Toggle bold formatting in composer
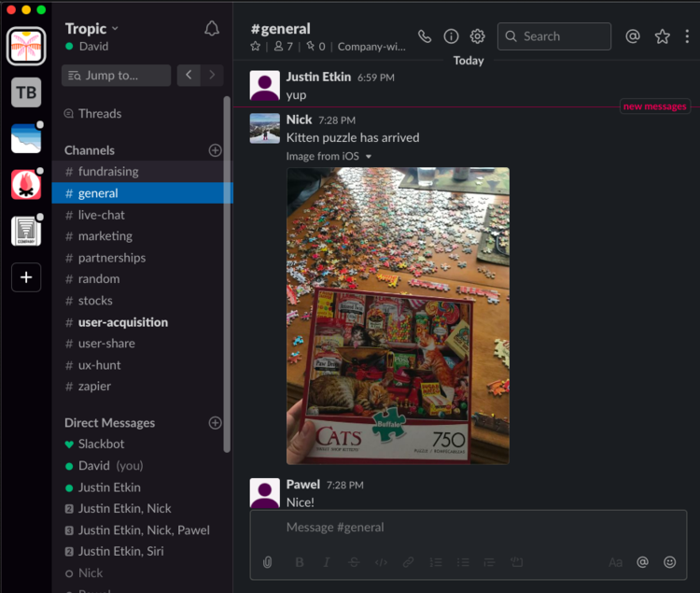 pyautogui.click(x=300, y=562)
